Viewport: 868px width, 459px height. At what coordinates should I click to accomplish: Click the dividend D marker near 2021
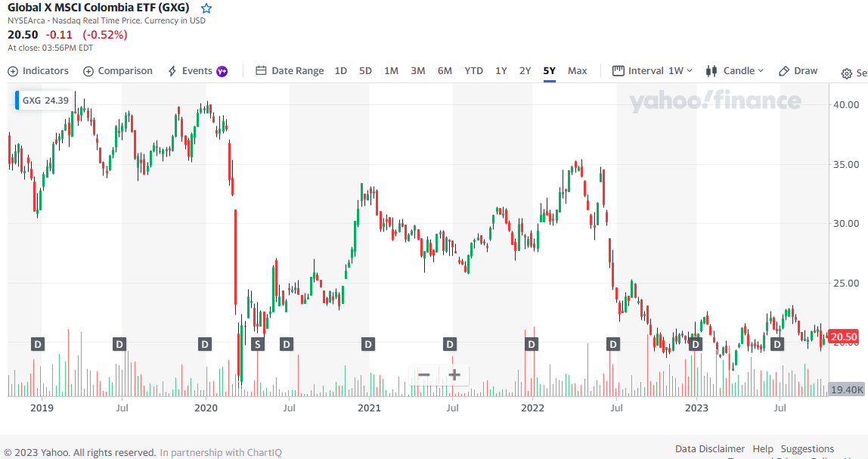pos(367,344)
